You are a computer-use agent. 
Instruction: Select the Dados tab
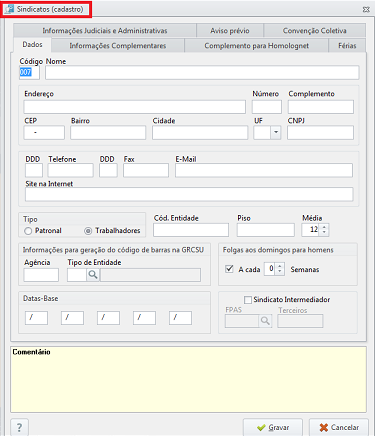(x=32, y=45)
